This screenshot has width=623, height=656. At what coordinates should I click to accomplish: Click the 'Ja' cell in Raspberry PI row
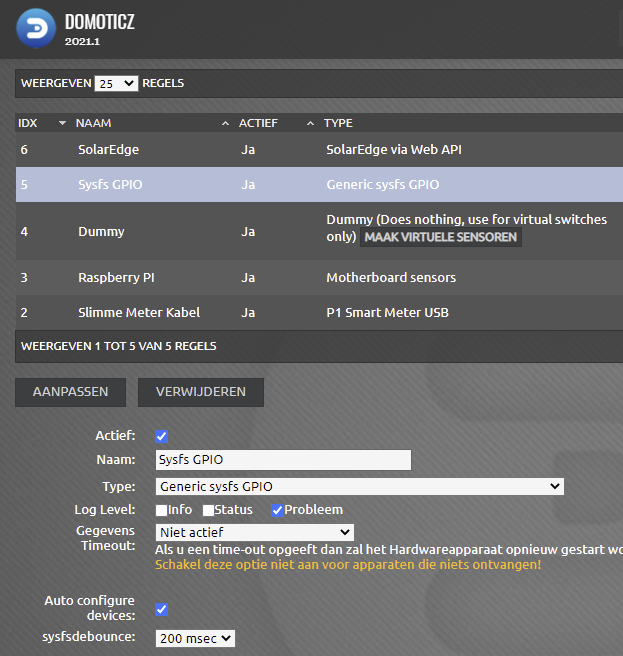pos(248,278)
